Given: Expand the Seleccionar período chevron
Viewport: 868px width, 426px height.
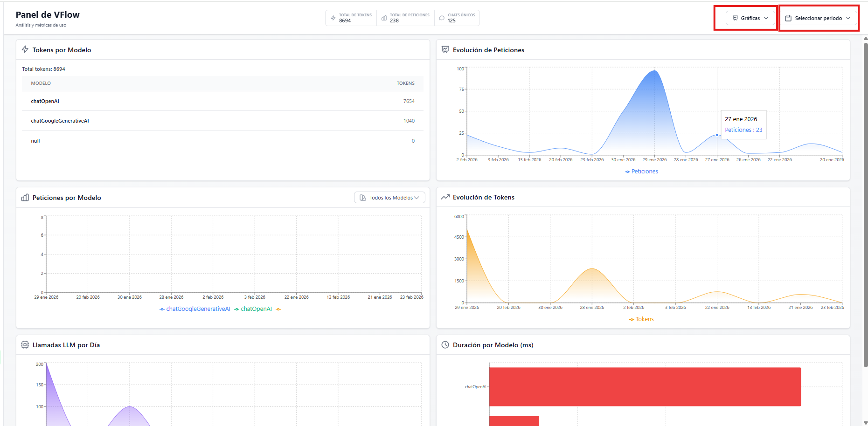Looking at the screenshot, I should click(x=848, y=18).
